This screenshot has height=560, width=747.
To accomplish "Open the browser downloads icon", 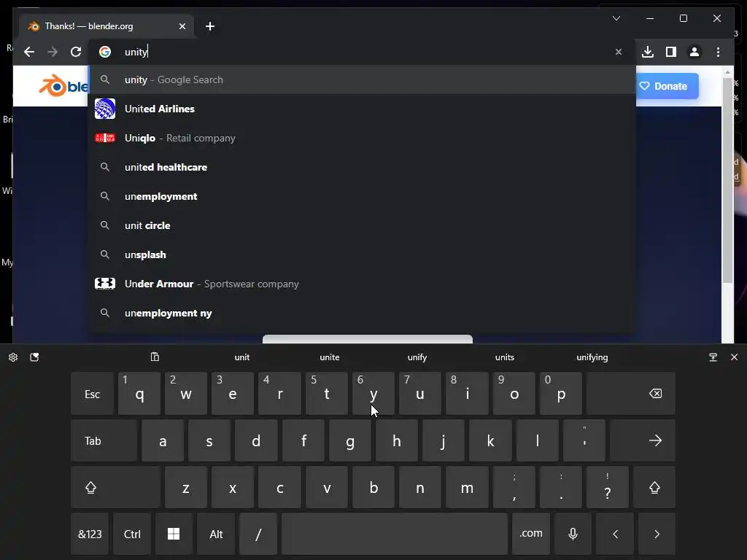I will click(x=648, y=52).
